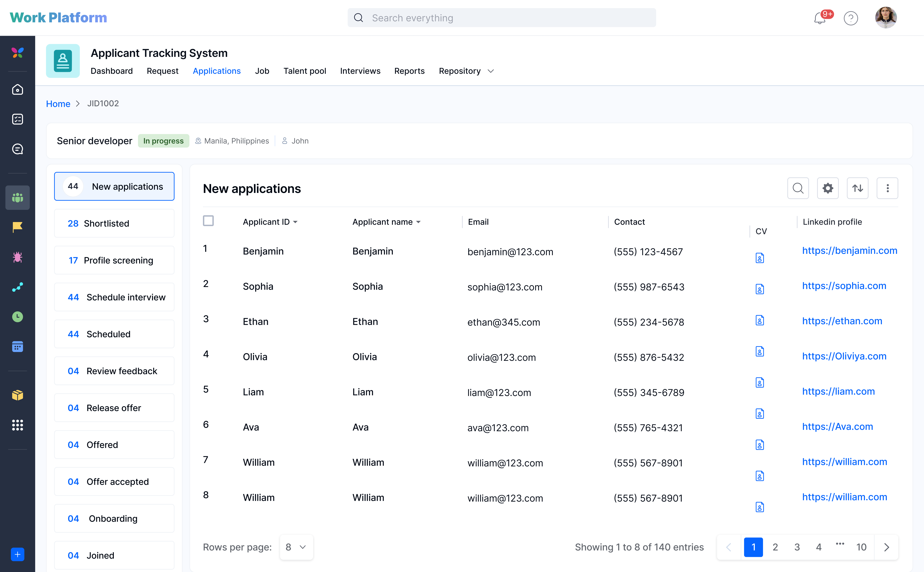Open the https://benjamin.com LinkedIn link
The height and width of the screenshot is (572, 924).
850,250
